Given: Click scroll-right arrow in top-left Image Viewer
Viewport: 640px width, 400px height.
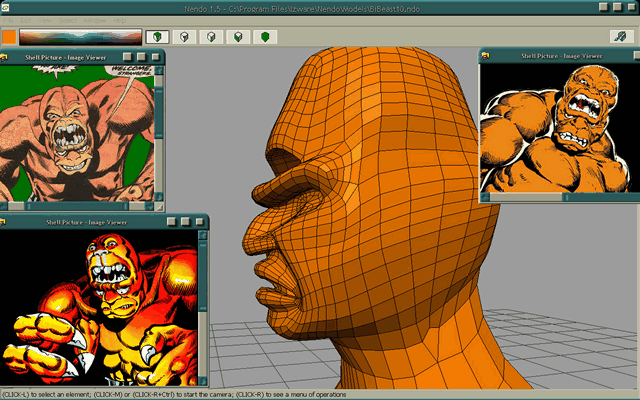Looking at the screenshot, I should (x=150, y=207).
